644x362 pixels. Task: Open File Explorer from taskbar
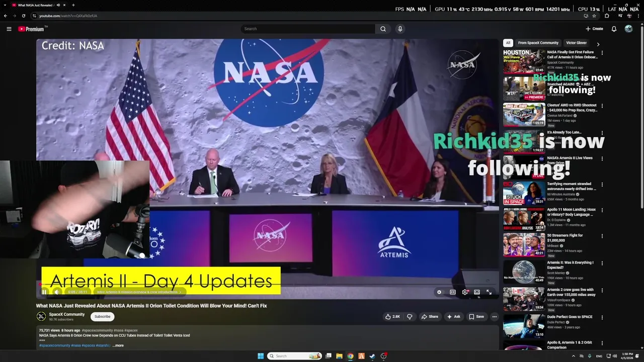coord(339,356)
